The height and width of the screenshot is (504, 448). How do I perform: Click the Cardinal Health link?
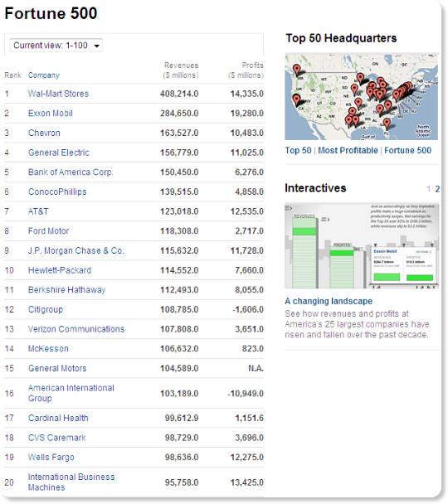(58, 418)
